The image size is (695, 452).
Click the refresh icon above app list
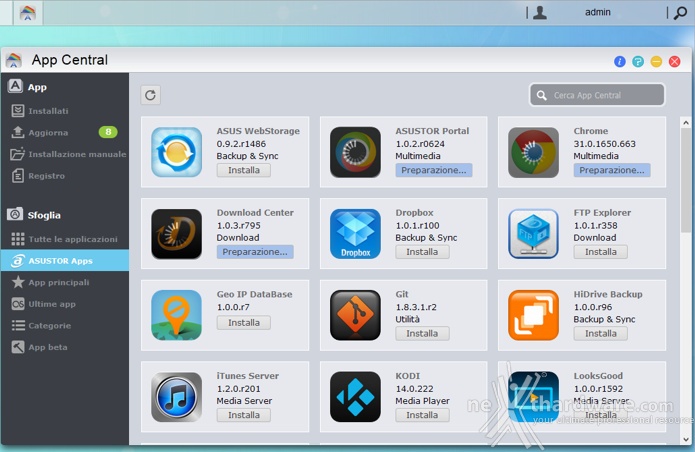point(150,95)
